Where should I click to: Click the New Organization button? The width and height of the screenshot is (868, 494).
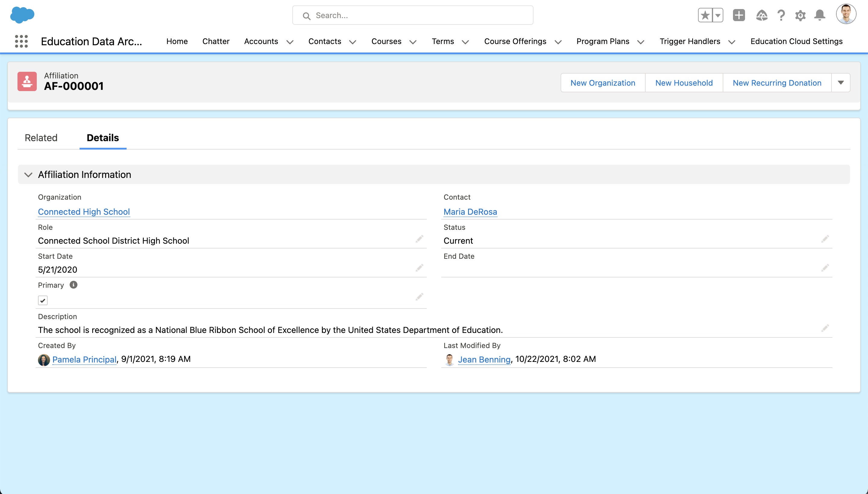tap(603, 83)
